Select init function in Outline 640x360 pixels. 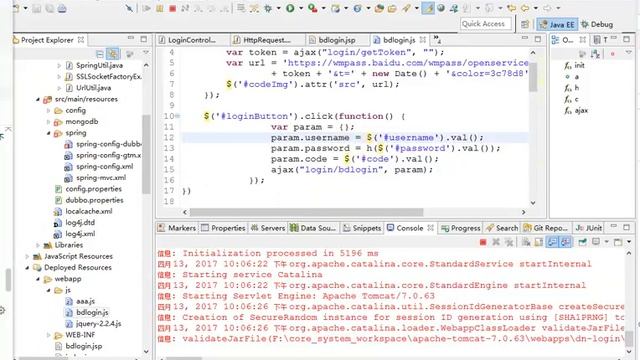pyautogui.click(x=579, y=65)
